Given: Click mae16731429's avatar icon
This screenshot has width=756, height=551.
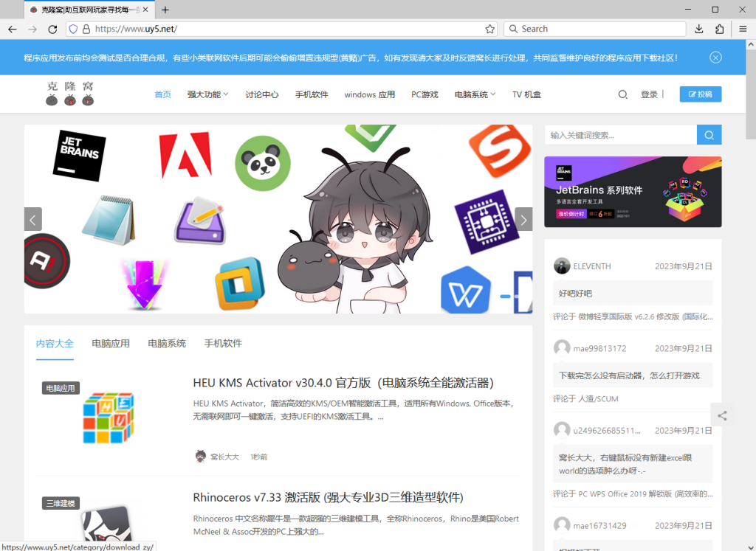Looking at the screenshot, I should [562, 525].
